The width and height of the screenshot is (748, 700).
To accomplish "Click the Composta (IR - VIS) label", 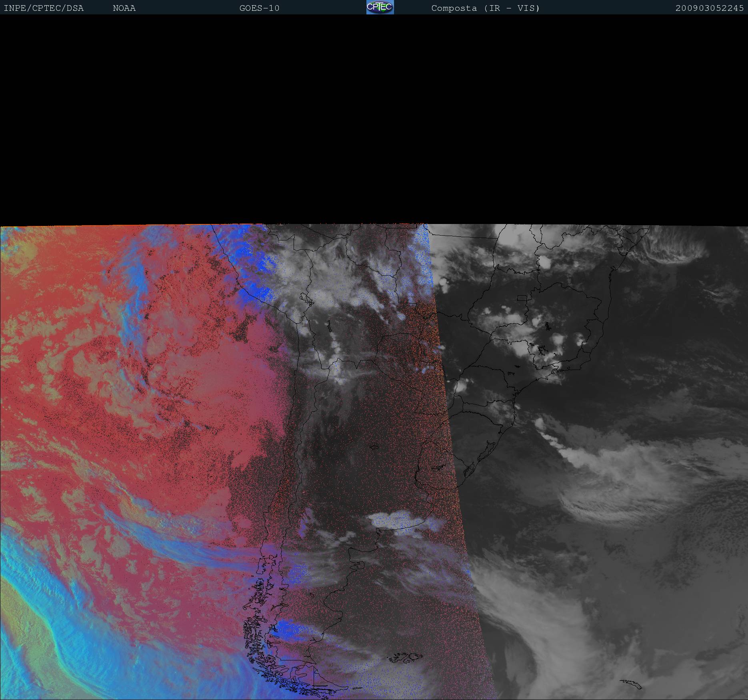I will click(486, 8).
